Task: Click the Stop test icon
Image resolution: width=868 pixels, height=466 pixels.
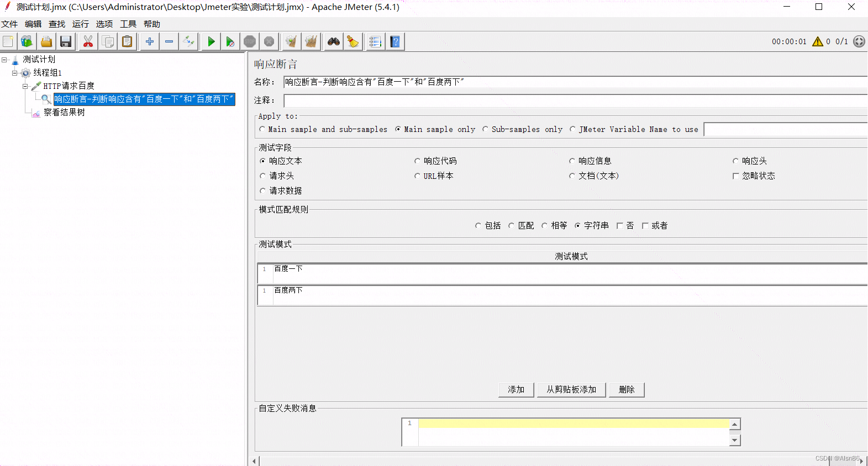Action: tap(250, 41)
